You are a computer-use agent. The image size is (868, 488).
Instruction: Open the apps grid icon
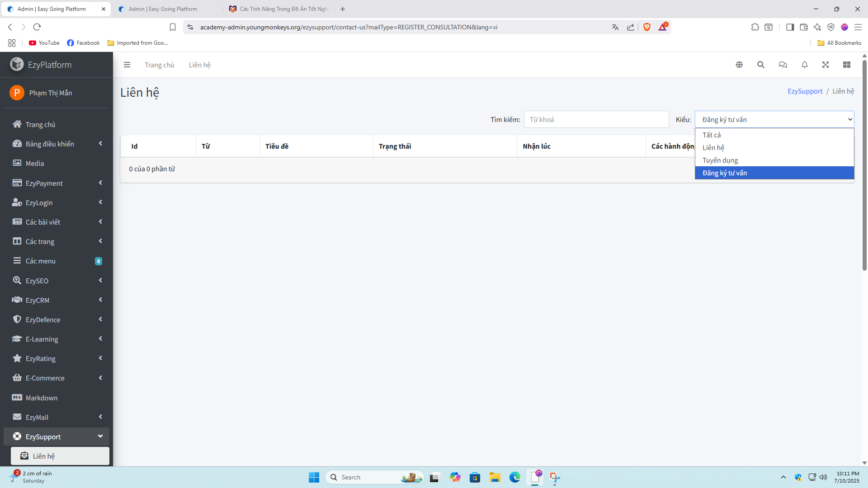click(847, 65)
